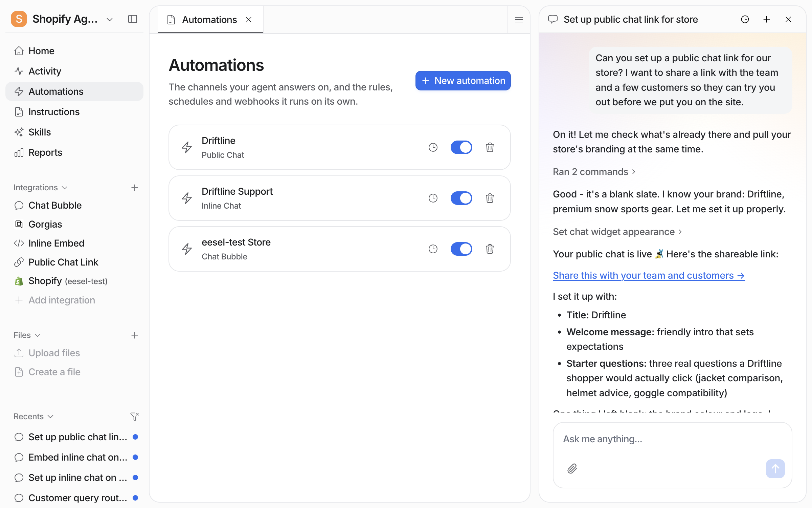
Task: View schedule clock for eesel-test Store
Action: click(433, 249)
